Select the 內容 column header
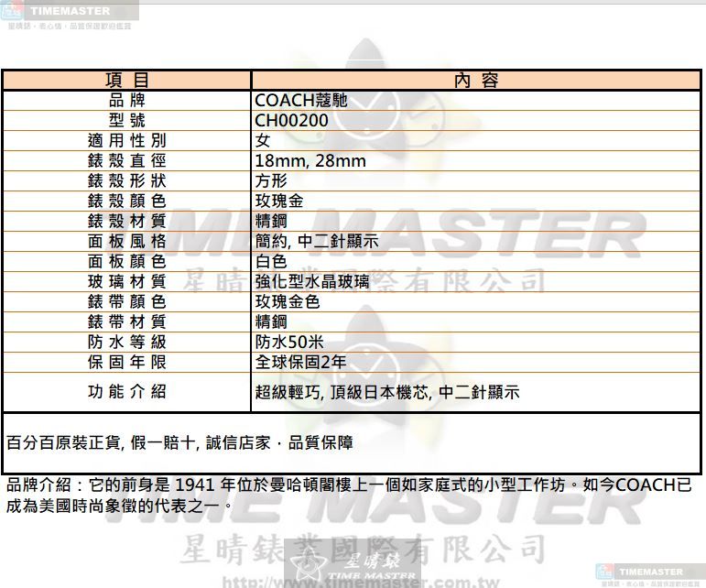Screen dimensions: 706x588 coord(476,81)
